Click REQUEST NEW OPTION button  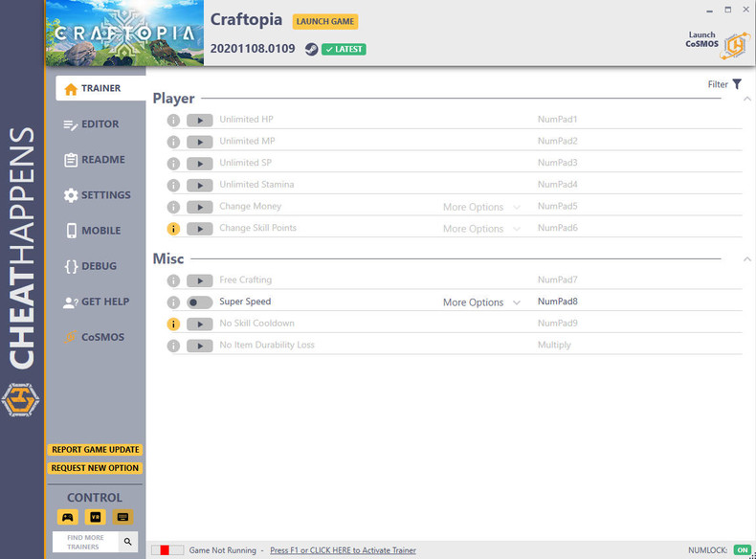click(x=95, y=468)
